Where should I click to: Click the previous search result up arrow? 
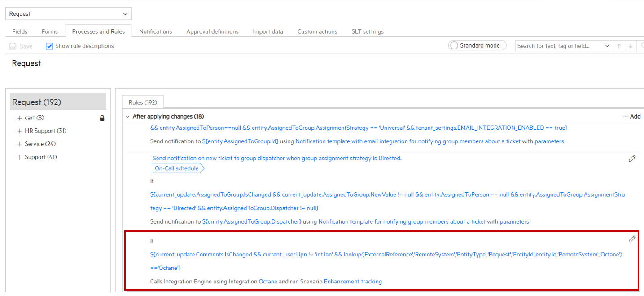tap(618, 45)
